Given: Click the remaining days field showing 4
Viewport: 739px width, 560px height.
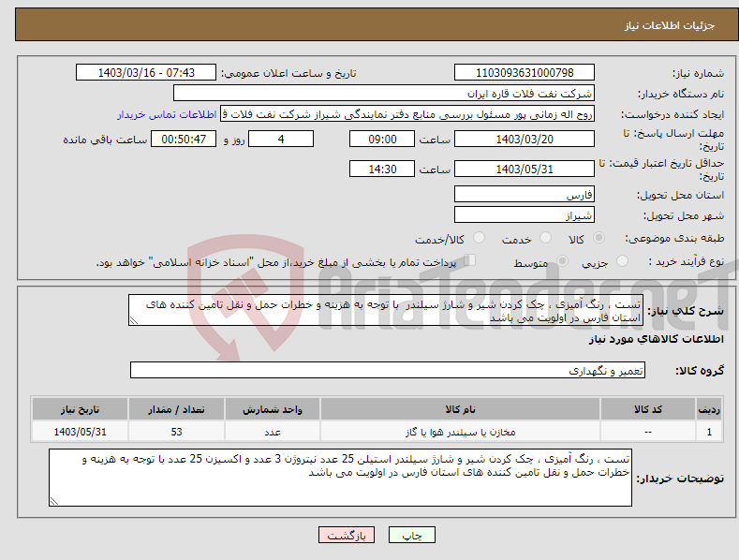Looking at the screenshot, I should (x=281, y=139).
